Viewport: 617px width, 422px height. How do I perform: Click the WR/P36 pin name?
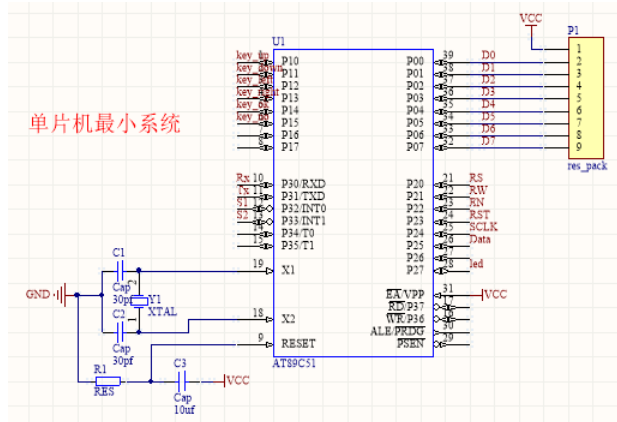[x=405, y=319]
